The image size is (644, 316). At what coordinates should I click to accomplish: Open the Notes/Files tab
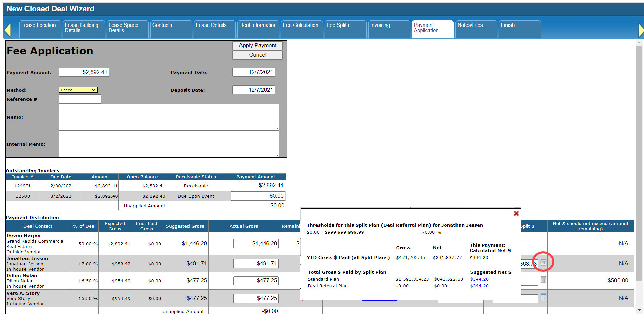point(476,29)
